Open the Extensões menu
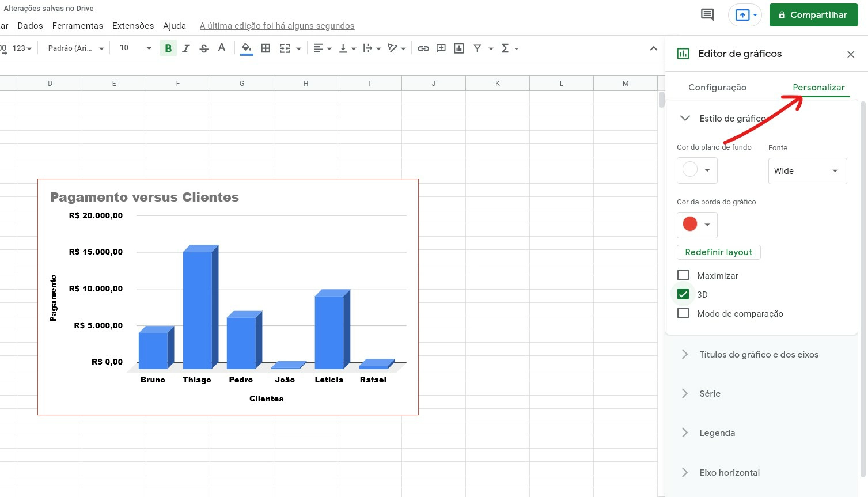The height and width of the screenshot is (497, 868). 133,26
